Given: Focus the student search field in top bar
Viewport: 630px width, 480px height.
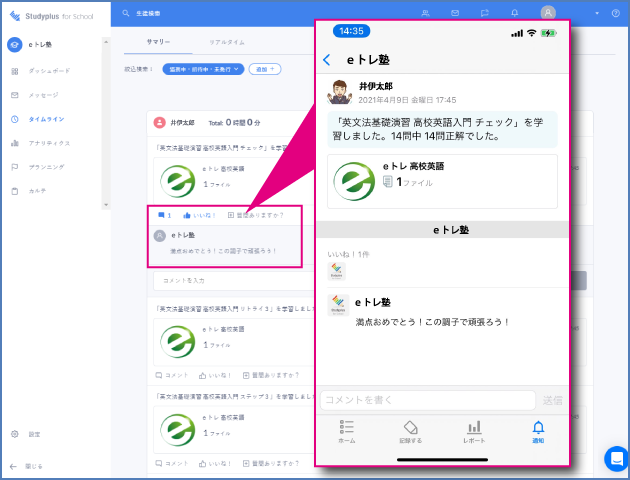Looking at the screenshot, I should pyautogui.click(x=148, y=14).
